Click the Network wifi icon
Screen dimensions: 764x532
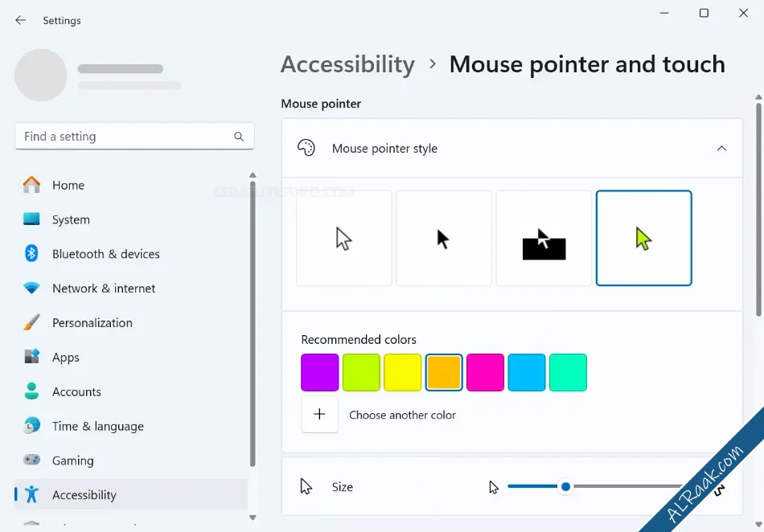coord(31,289)
